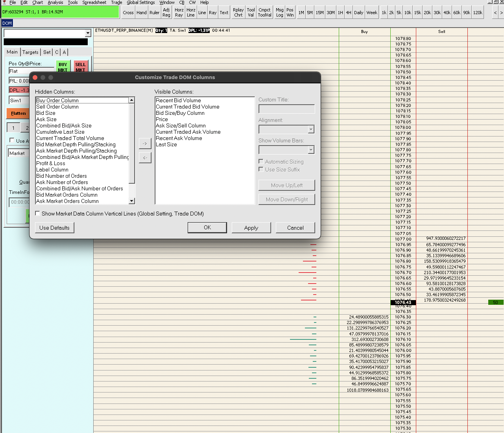Switch to the 15M timeframe
This screenshot has height=433, width=504.
click(320, 13)
